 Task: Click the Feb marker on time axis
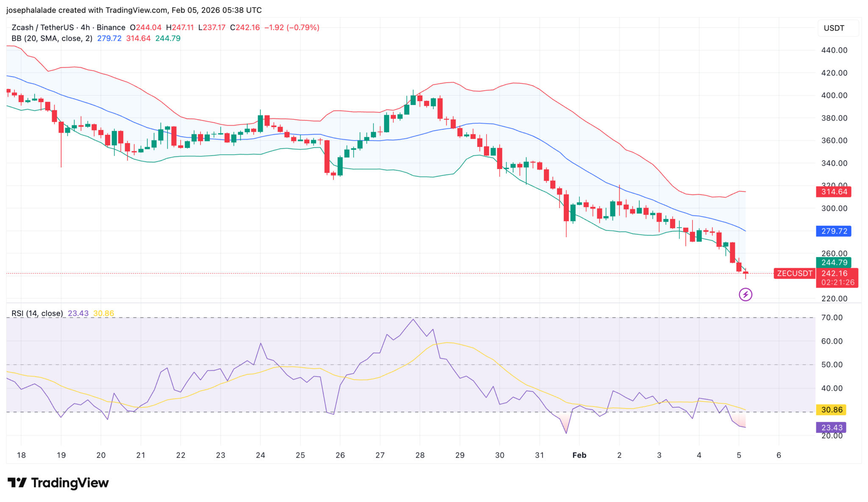click(x=579, y=455)
